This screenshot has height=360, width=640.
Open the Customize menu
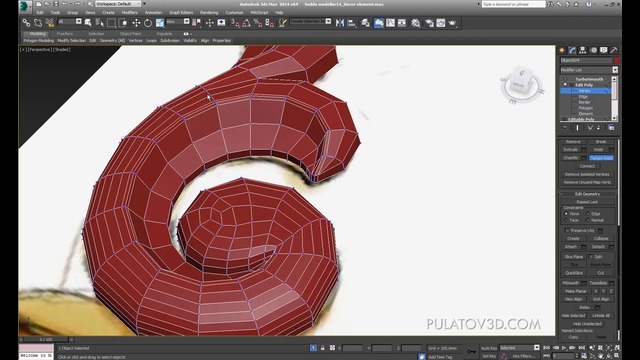pyautogui.click(x=234, y=13)
